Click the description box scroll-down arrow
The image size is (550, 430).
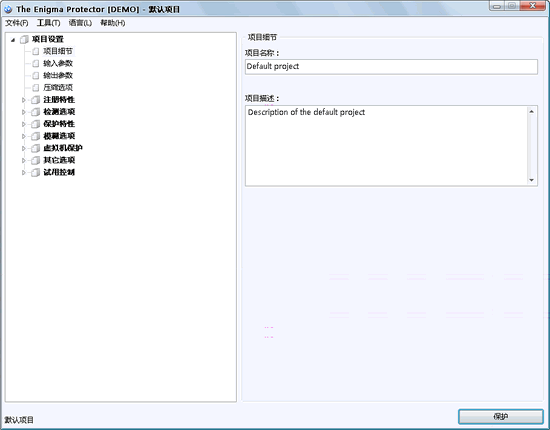pos(531,180)
